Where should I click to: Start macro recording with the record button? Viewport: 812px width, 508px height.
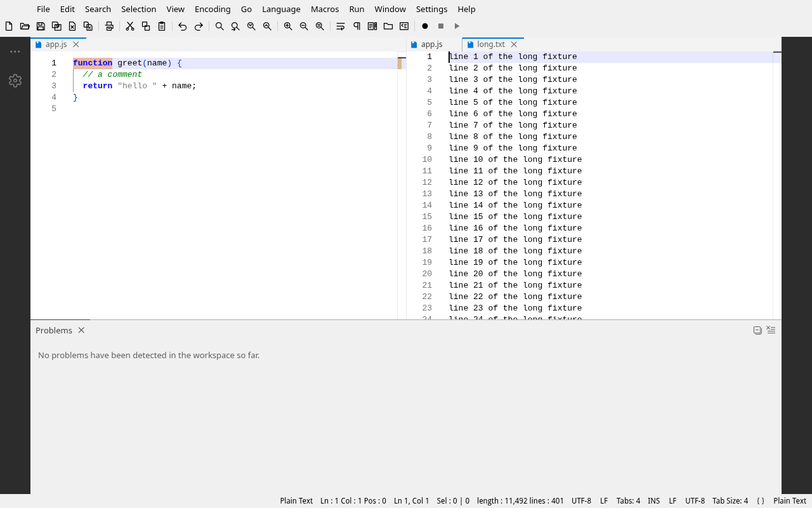click(425, 26)
